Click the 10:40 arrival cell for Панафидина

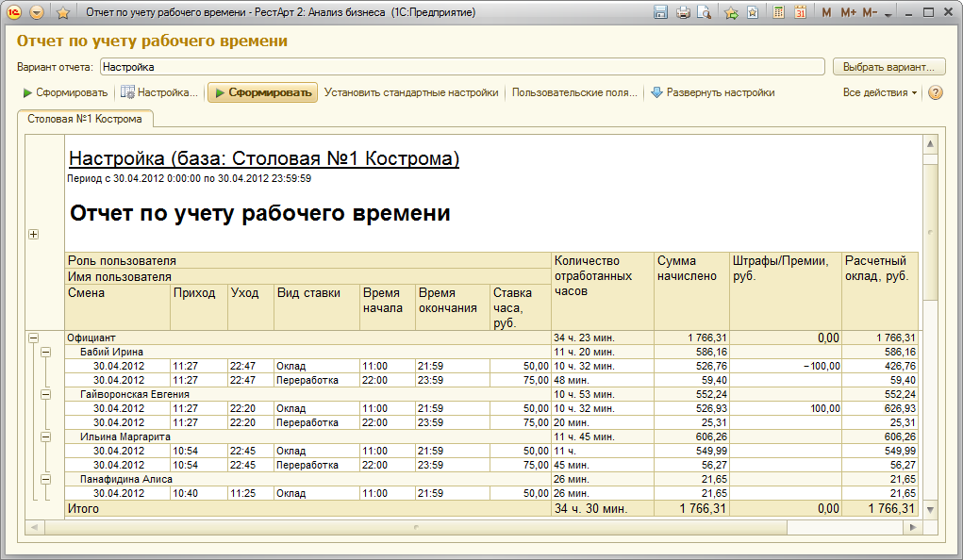[198, 493]
